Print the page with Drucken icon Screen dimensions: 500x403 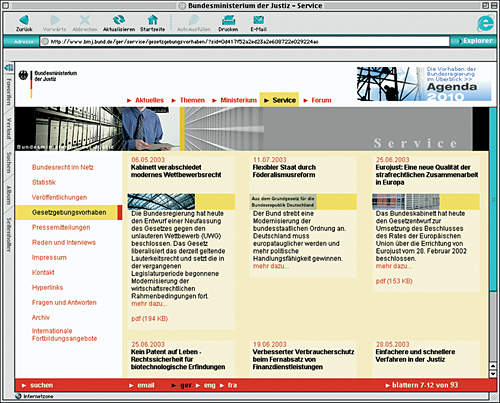pos(228,20)
